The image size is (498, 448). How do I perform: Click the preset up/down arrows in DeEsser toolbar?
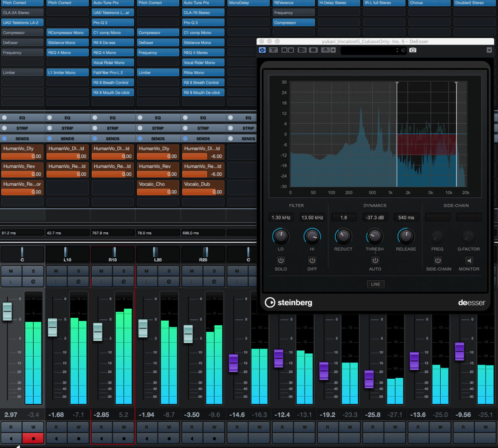(x=398, y=50)
